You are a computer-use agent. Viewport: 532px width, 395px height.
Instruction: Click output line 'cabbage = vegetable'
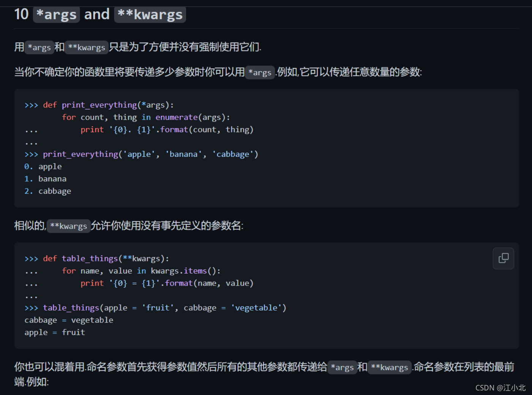(x=69, y=320)
